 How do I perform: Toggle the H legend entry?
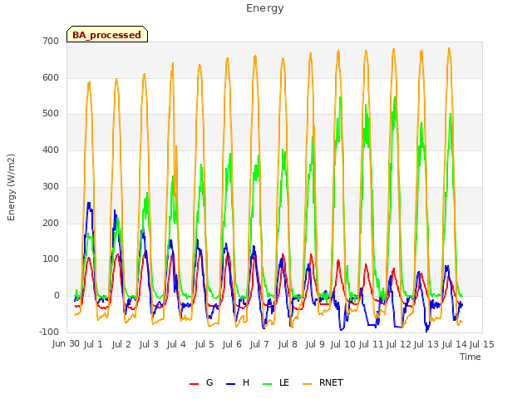[238, 382]
